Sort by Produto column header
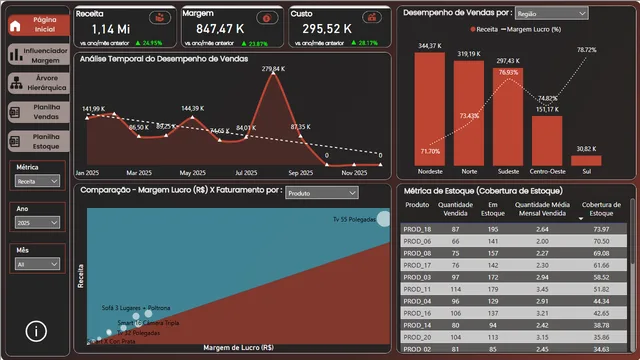The width and height of the screenshot is (640, 360). 417,205
